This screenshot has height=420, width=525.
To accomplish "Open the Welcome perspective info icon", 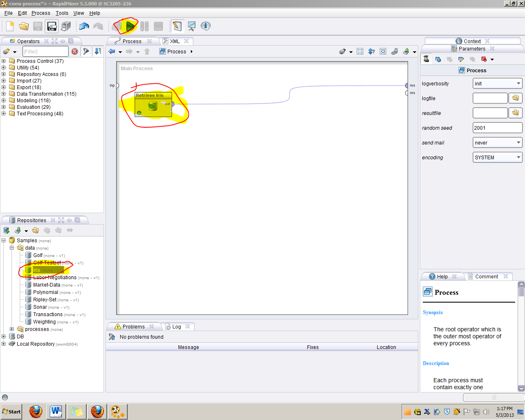I will (x=206, y=26).
